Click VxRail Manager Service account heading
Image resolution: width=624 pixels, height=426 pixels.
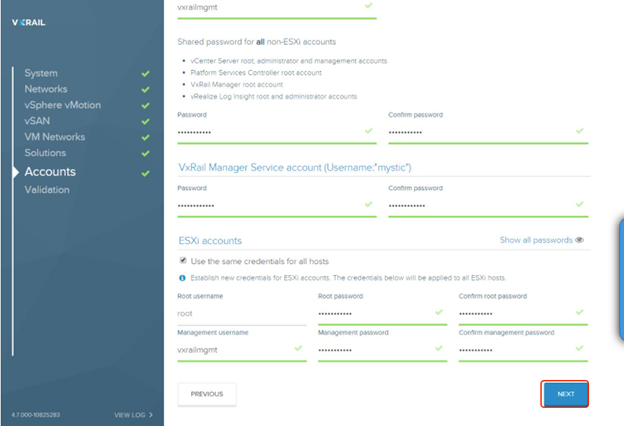tap(294, 168)
